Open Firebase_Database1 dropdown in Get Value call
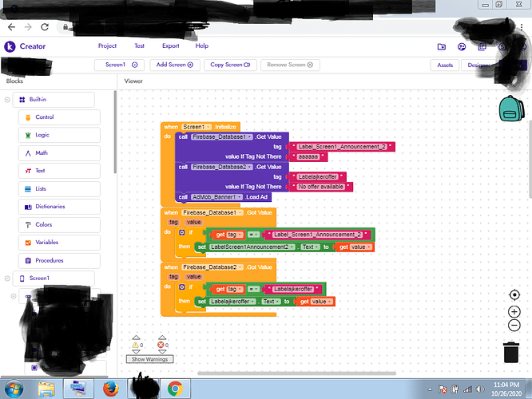The width and height of the screenshot is (532, 399). pos(222,136)
